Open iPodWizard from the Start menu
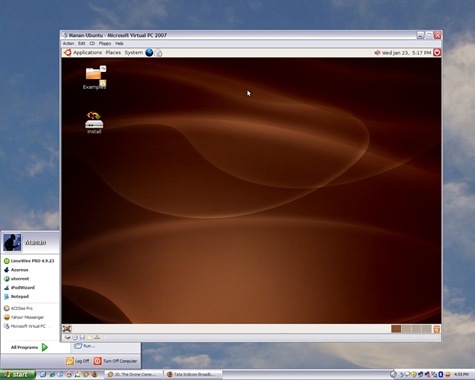475x380 pixels. [x=19, y=287]
